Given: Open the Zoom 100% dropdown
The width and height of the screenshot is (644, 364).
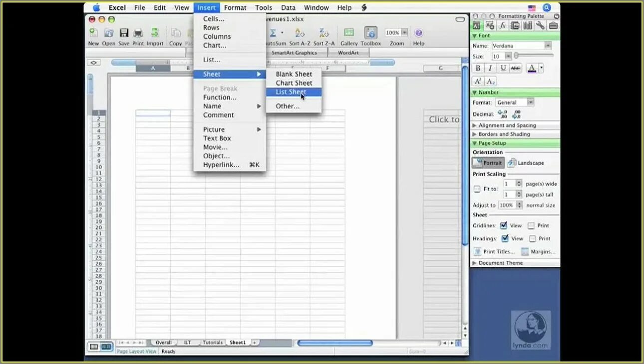Looking at the screenshot, I should click(x=404, y=32).
